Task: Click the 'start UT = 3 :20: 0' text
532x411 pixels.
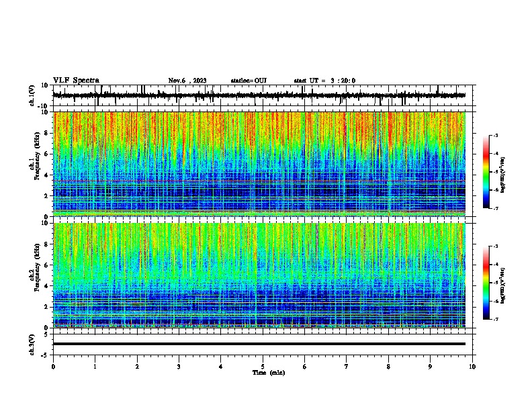Action: (324, 81)
